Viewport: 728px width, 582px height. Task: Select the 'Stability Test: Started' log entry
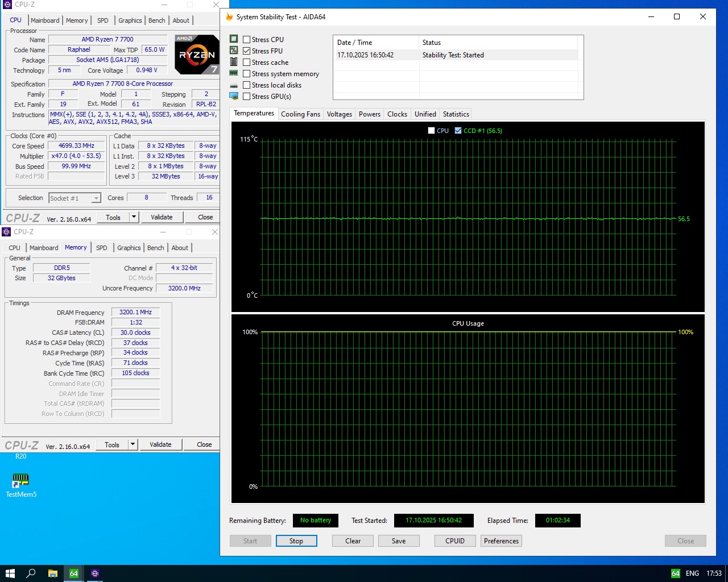point(456,55)
